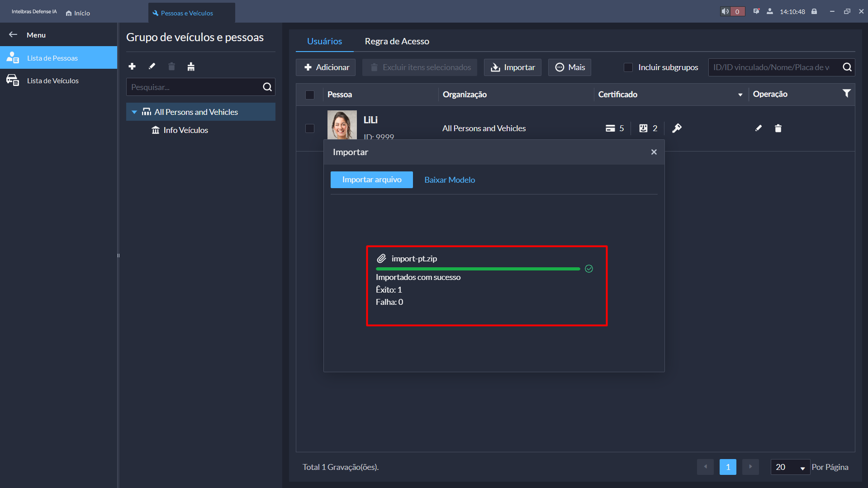Click the broom clear icon in group toolbar
This screenshot has width=868, height=488.
point(191,67)
